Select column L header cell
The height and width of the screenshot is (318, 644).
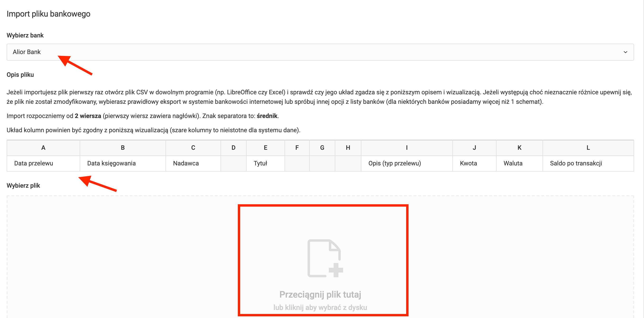click(x=588, y=148)
